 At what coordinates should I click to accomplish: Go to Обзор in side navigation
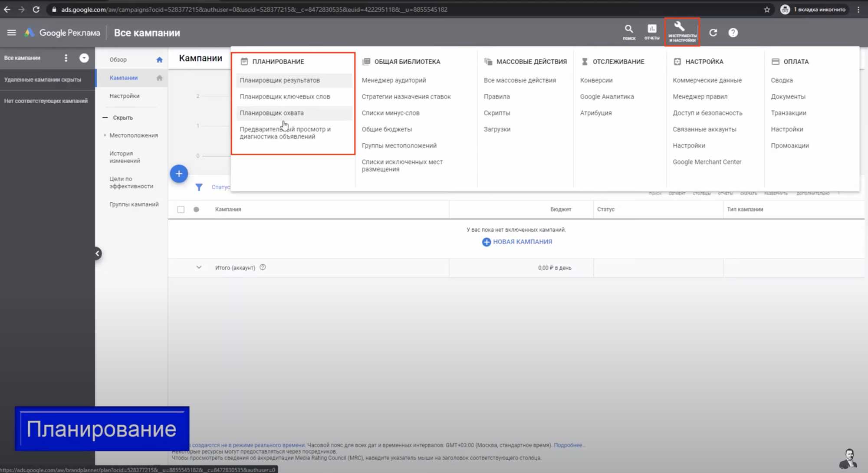pyautogui.click(x=118, y=60)
